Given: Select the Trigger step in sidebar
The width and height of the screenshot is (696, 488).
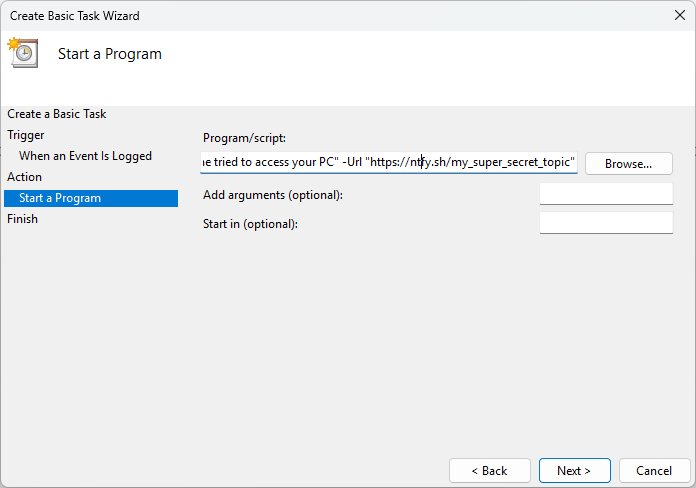Looking at the screenshot, I should click(x=26, y=135).
